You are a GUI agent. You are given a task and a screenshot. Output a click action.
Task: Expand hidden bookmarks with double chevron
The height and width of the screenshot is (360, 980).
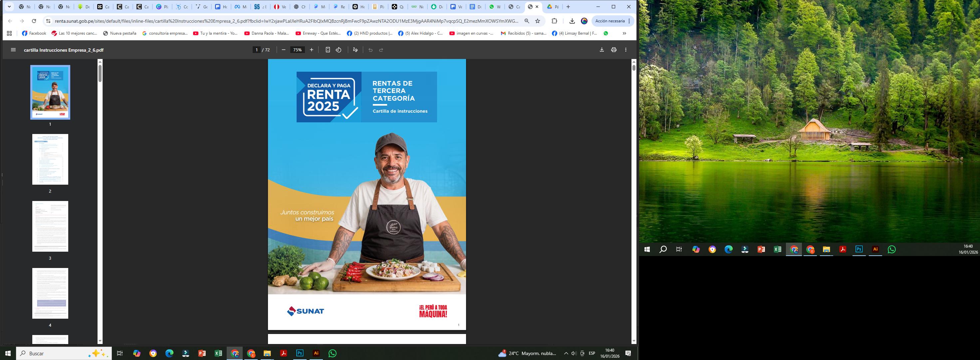click(624, 34)
